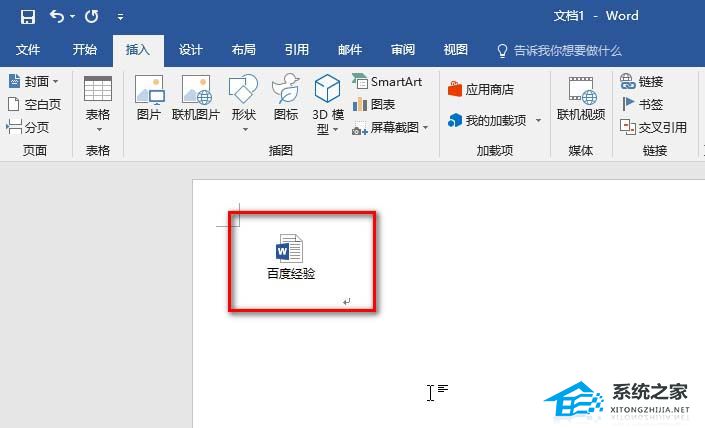Switch to the 审阅 tab
The image size is (705, 428).
403,49
